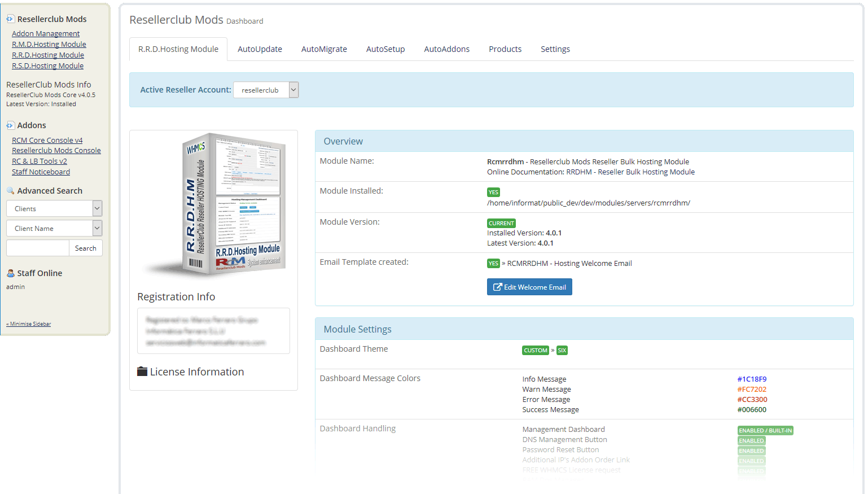Open the R.S.D.Hosting Module sidebar link

(x=48, y=66)
